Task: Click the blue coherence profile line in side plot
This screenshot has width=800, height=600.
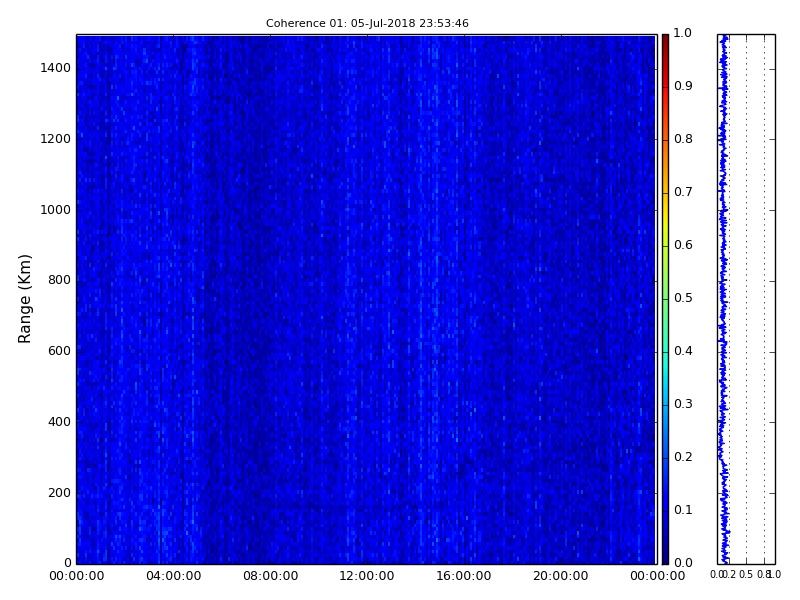Action: [723, 299]
